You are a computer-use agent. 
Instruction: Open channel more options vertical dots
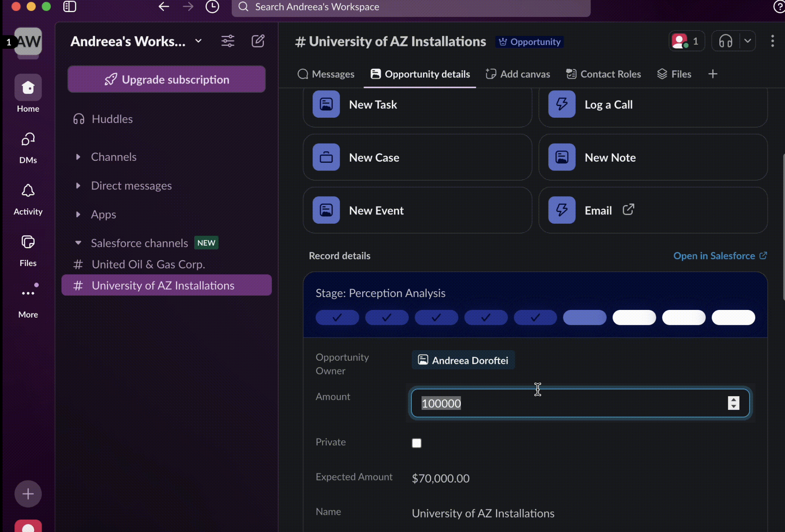[773, 41]
